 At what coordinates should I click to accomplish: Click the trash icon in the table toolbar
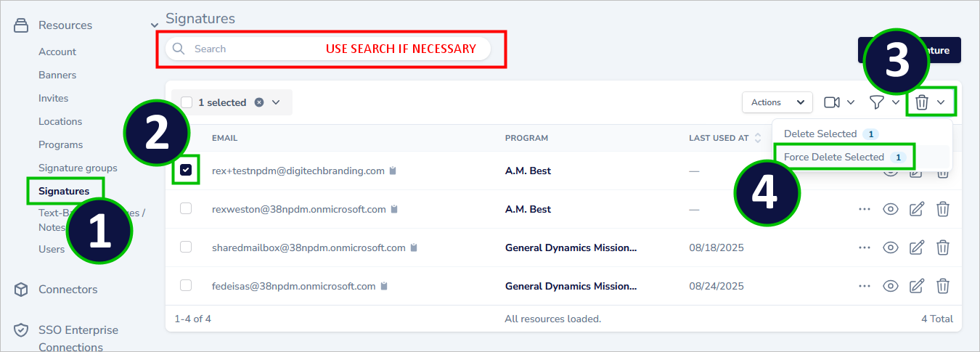click(921, 102)
